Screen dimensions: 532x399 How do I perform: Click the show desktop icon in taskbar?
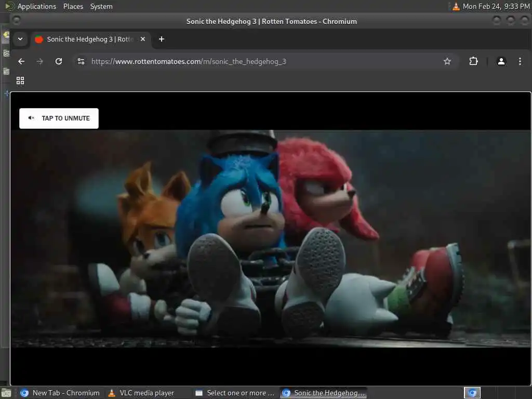tap(6, 393)
